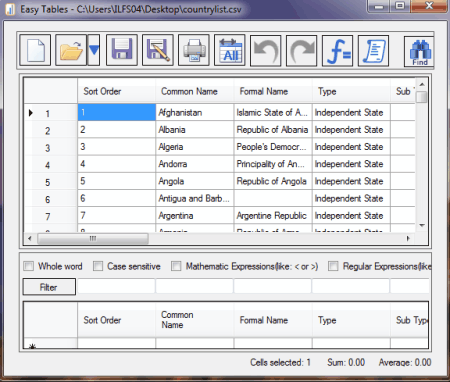This screenshot has height=382, width=450.
Task: Click Sort Order header in bottom grid
Action: click(116, 320)
